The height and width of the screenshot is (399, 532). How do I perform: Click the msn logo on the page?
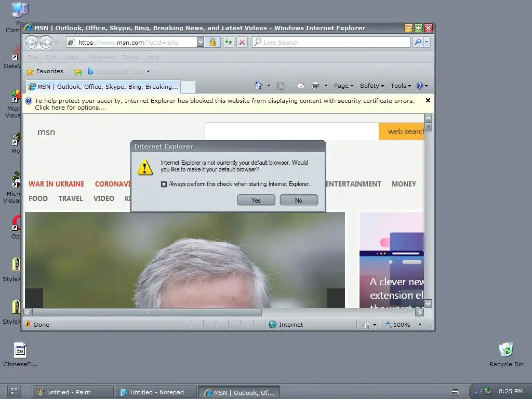(x=46, y=132)
